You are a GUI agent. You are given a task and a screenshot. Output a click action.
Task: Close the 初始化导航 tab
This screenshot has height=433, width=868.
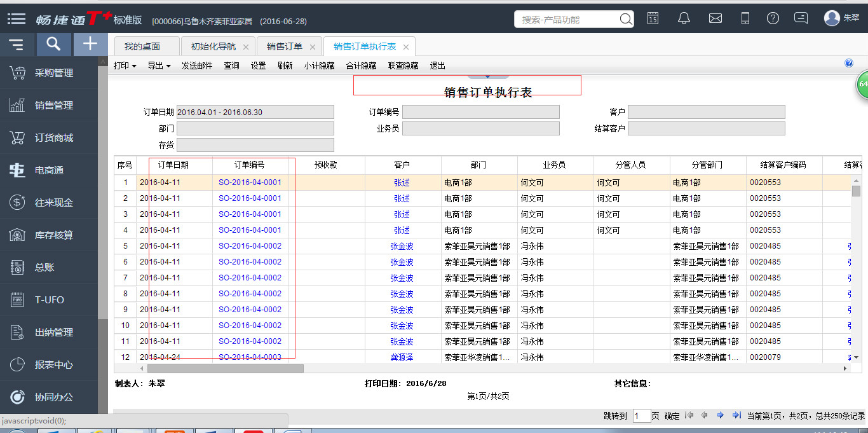point(246,47)
